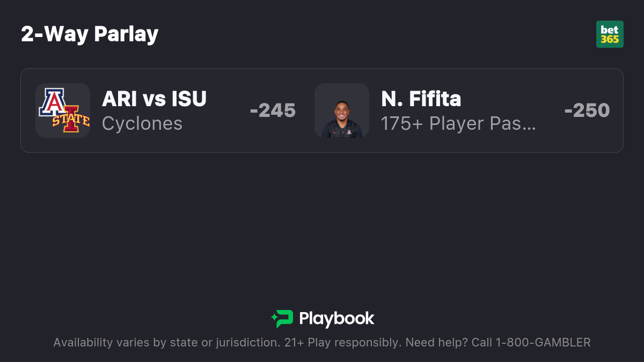Click the N. Fifita player name
This screenshot has width=644, height=362.
click(x=421, y=99)
